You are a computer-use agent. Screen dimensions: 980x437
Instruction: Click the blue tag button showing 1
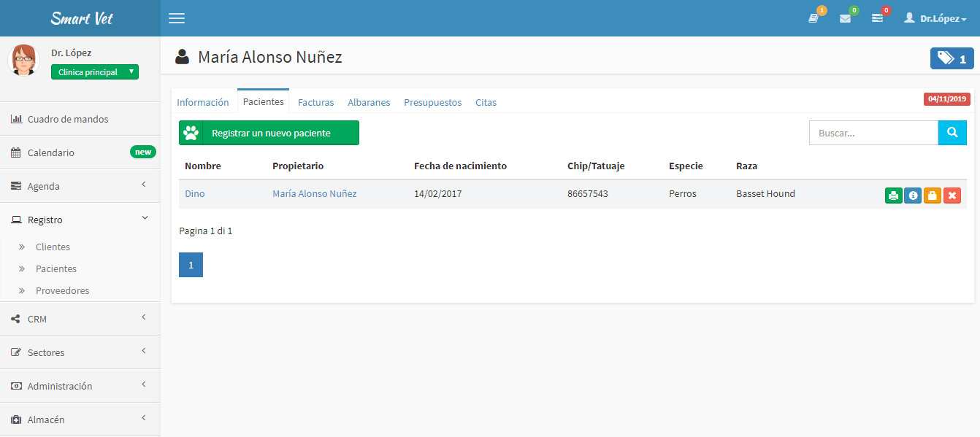coord(952,58)
